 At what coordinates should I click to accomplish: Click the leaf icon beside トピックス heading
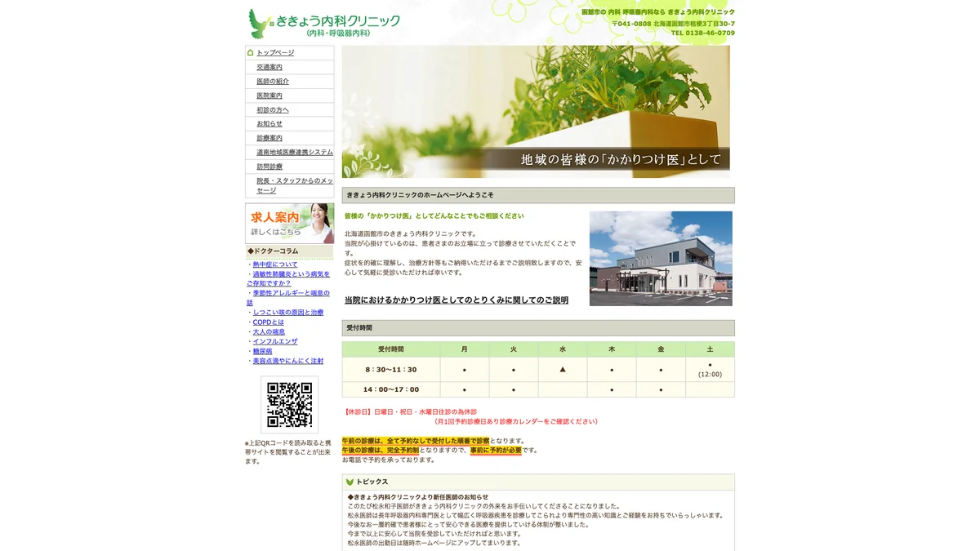tap(350, 482)
